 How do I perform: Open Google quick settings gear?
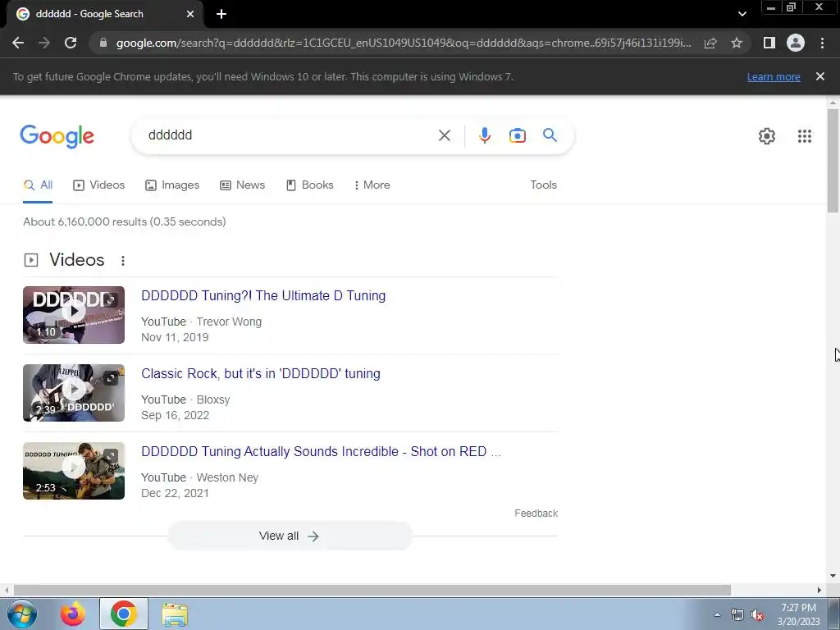pos(767,136)
